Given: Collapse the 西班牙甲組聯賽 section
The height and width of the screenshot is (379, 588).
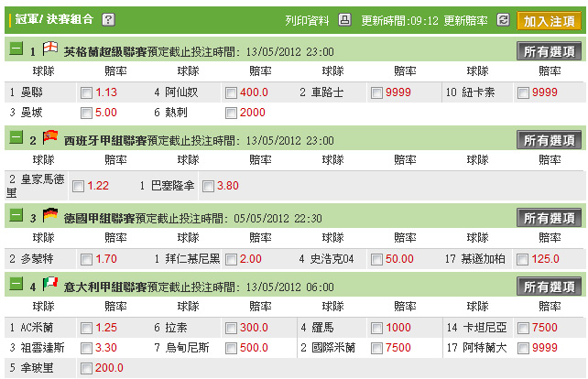Looking at the screenshot, I should [x=16, y=137].
